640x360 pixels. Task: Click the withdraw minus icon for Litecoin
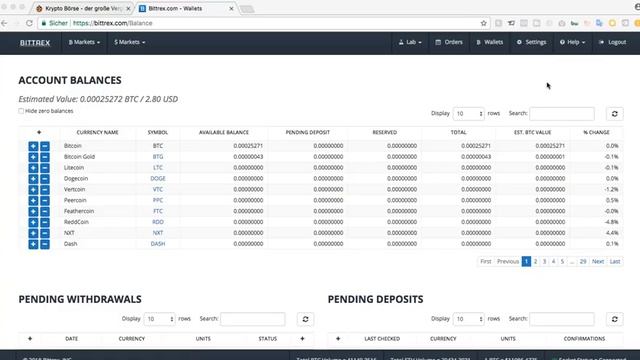(x=45, y=168)
